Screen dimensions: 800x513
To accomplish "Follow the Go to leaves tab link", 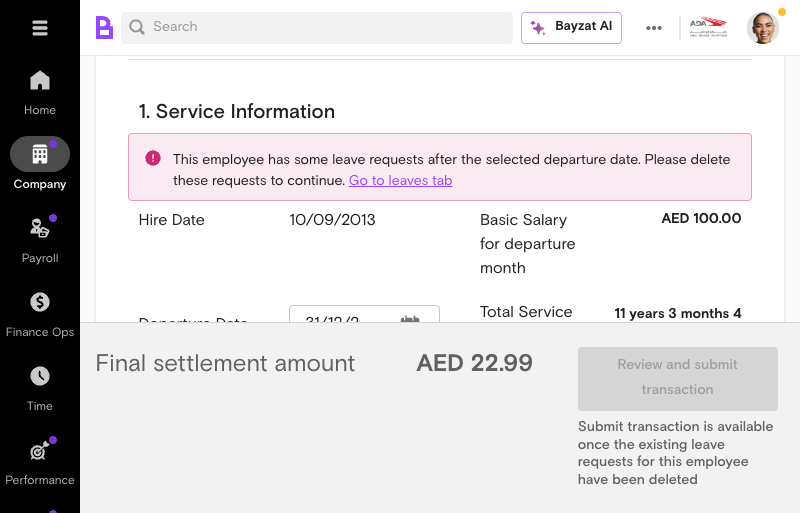I will [x=401, y=181].
